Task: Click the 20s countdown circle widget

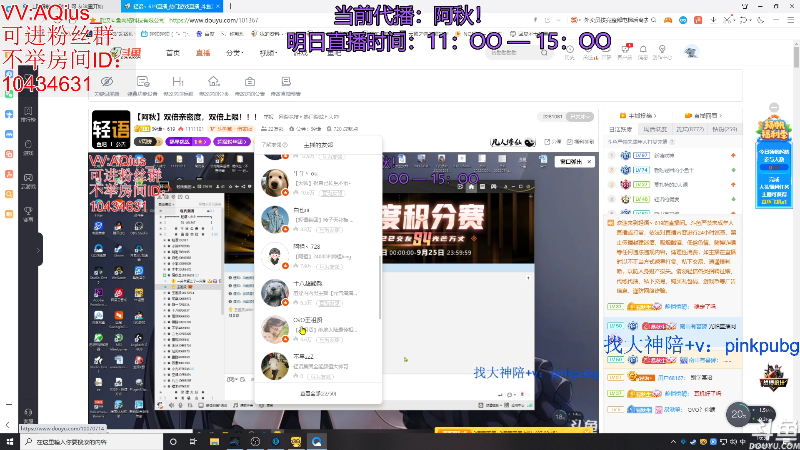Action: (738, 414)
